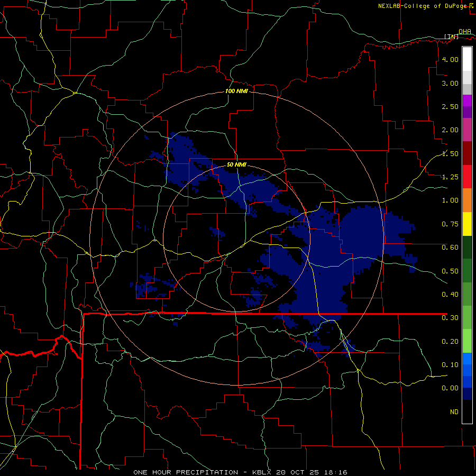
Task: Click the OHA product code label
Action: point(465,32)
